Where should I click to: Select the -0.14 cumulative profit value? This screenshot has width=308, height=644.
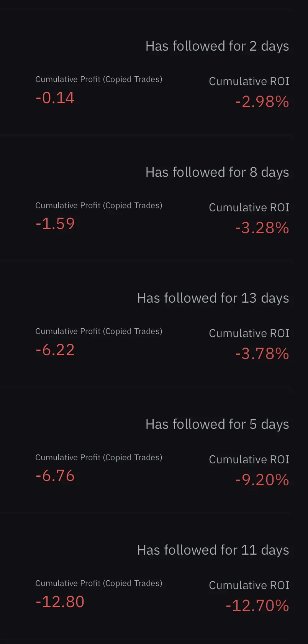coord(55,98)
